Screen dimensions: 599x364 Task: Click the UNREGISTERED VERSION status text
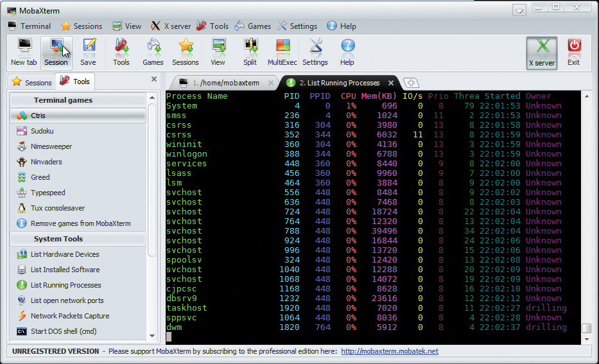(x=55, y=351)
